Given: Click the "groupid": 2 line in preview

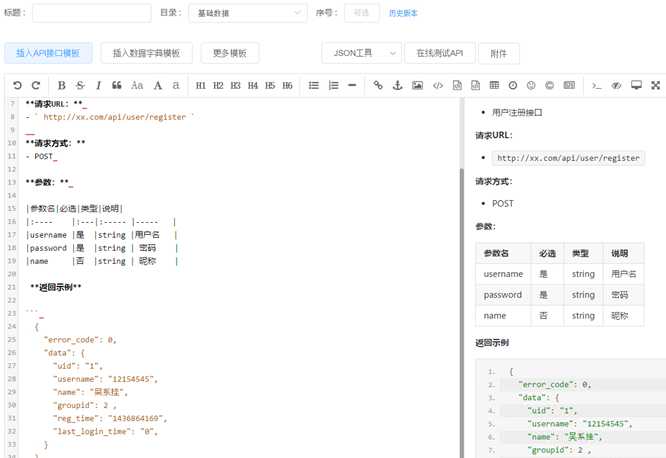Looking at the screenshot, I should coord(559,450).
